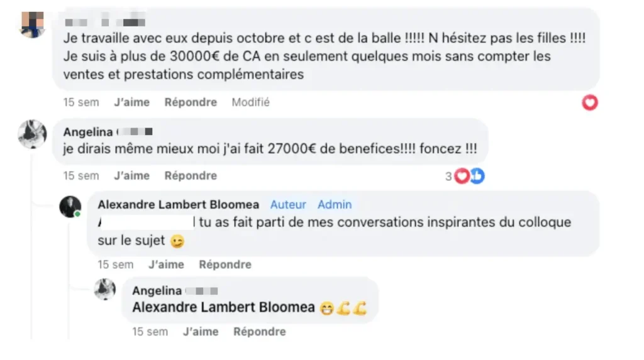Click the red heart reaction on Angelina's comment

(x=462, y=177)
